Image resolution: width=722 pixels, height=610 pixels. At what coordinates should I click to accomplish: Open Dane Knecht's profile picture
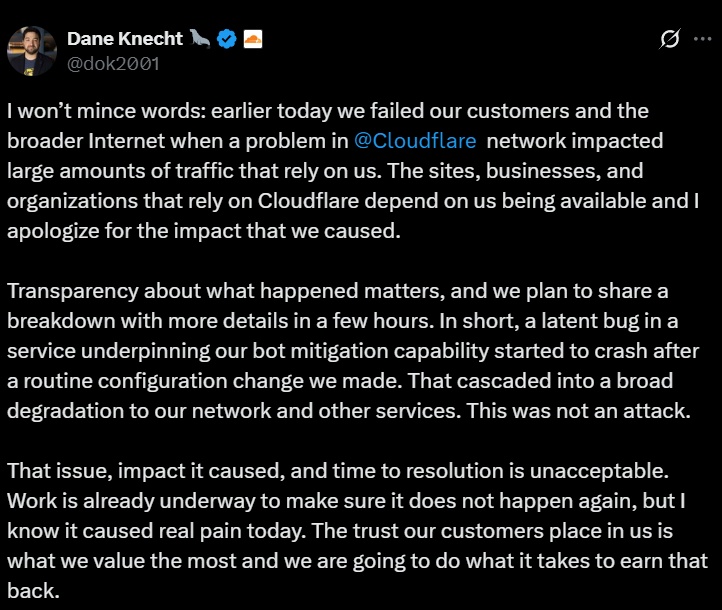tap(31, 50)
